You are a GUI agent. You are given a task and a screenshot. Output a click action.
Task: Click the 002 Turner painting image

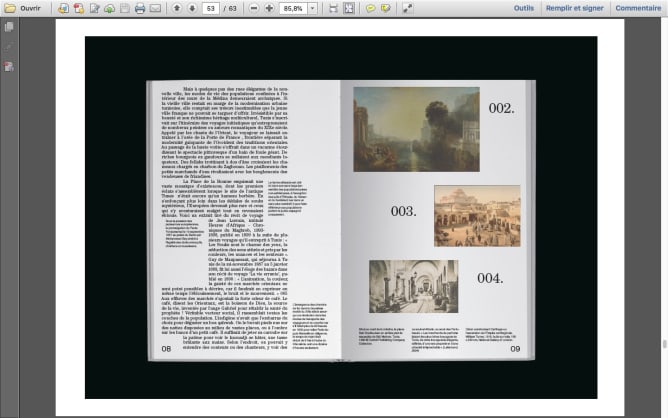tap(416, 130)
